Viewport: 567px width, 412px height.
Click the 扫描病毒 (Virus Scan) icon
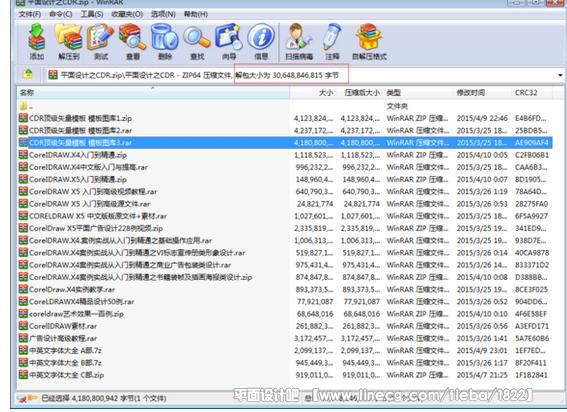[298, 37]
